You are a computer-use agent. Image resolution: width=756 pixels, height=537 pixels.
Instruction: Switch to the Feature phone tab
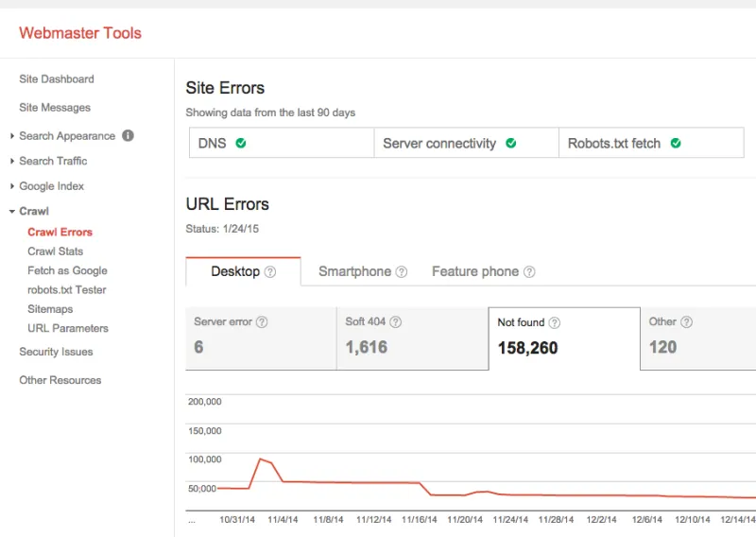tap(483, 271)
